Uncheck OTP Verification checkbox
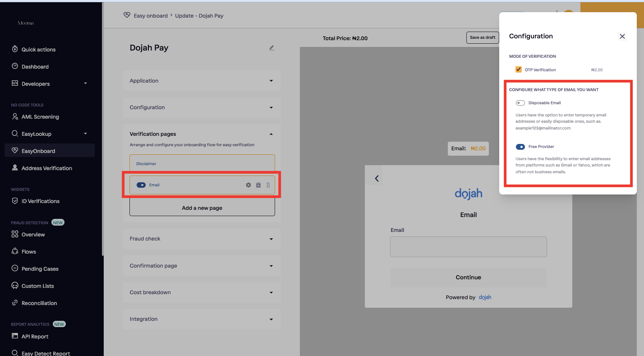Screen dimensions: 644x356 click(519, 70)
